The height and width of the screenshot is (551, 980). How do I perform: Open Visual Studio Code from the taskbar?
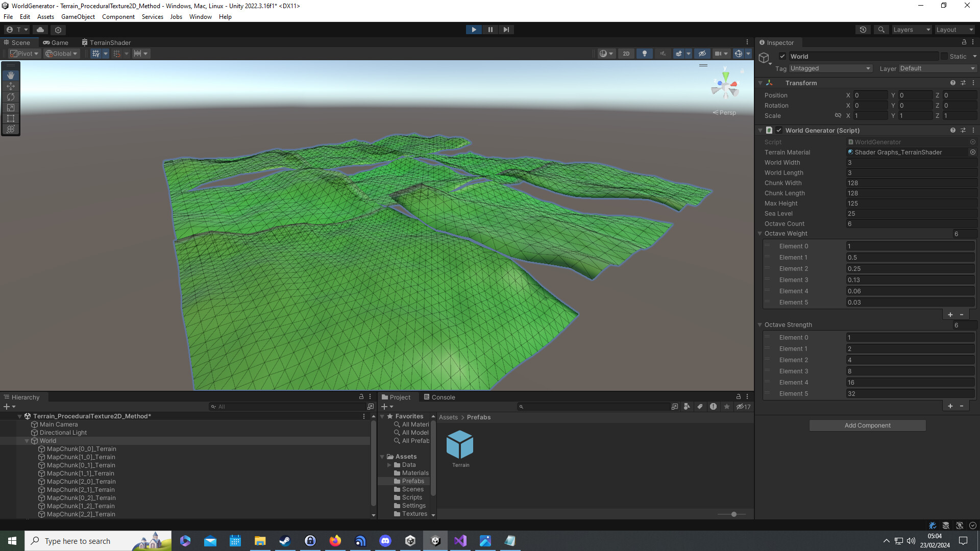(460, 541)
